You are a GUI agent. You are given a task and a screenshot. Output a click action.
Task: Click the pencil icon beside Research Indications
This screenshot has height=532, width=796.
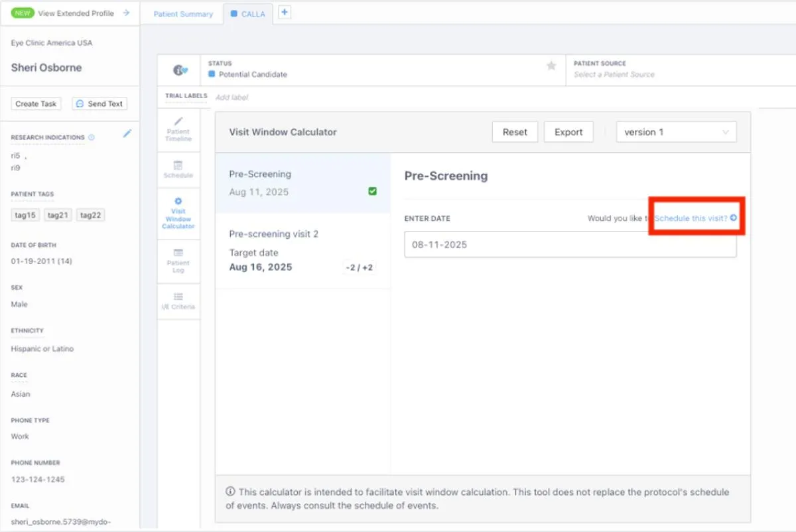tap(127, 134)
